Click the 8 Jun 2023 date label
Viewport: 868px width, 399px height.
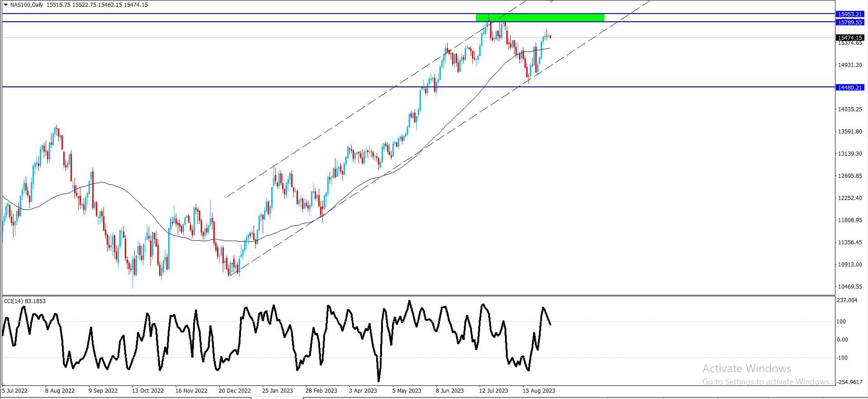click(450, 391)
